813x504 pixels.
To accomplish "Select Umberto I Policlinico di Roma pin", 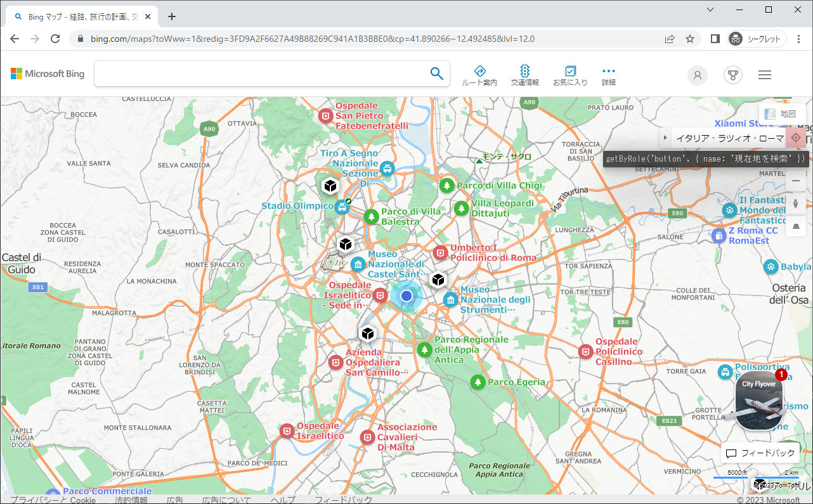I will pyautogui.click(x=441, y=252).
